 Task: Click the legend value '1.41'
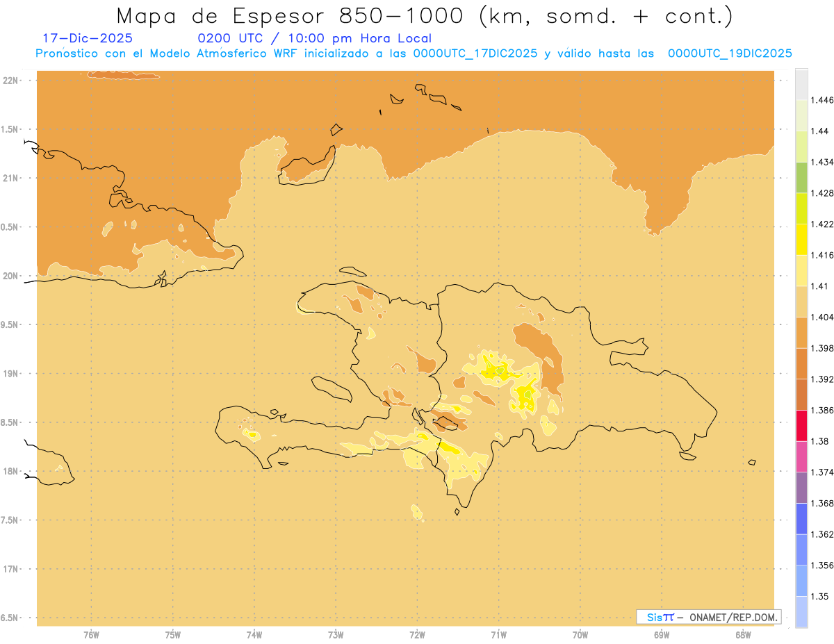pyautogui.click(x=820, y=286)
